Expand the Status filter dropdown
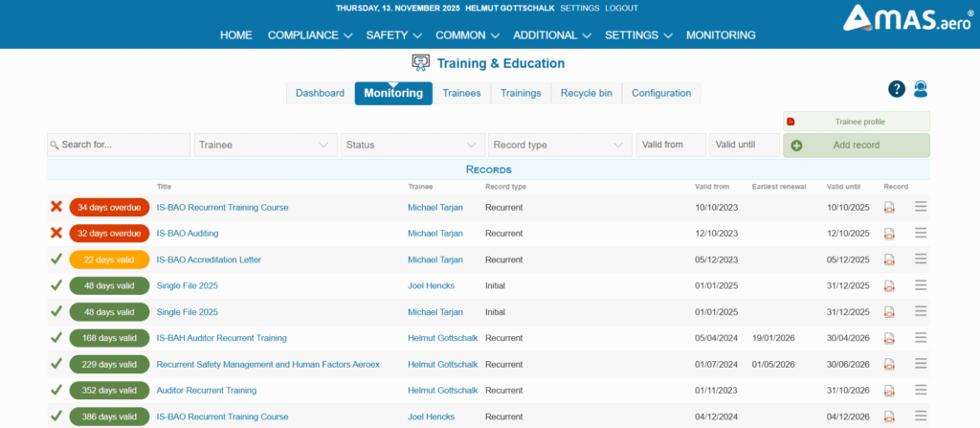 (412, 146)
